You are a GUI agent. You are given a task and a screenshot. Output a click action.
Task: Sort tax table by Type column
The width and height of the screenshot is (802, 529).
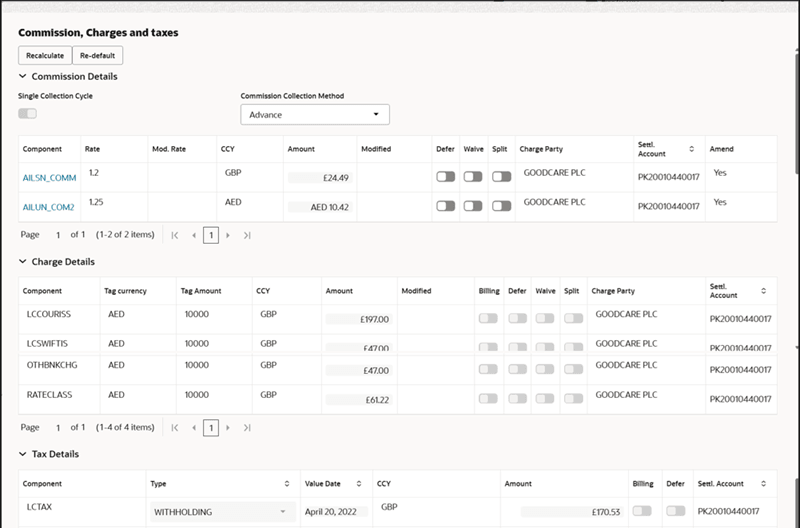(x=287, y=483)
